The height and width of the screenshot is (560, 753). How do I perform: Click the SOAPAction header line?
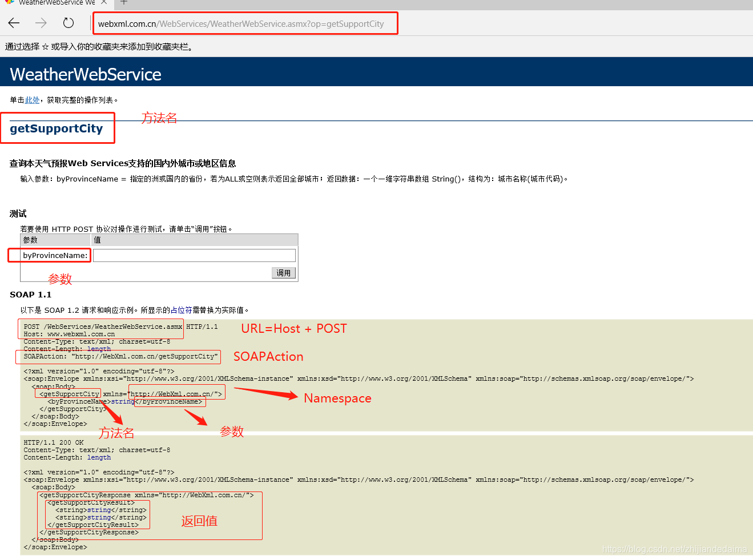click(x=120, y=356)
